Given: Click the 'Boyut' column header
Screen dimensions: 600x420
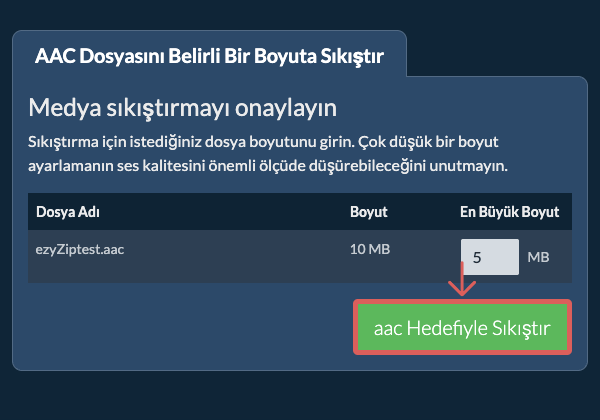Looking at the screenshot, I should 368,212.
